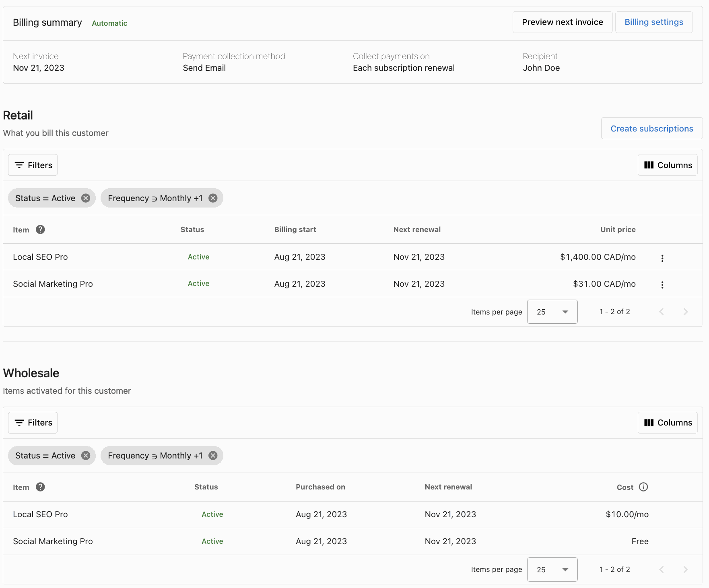
Task: Remove the Wholesale Status = Active filter chip
Action: (86, 456)
